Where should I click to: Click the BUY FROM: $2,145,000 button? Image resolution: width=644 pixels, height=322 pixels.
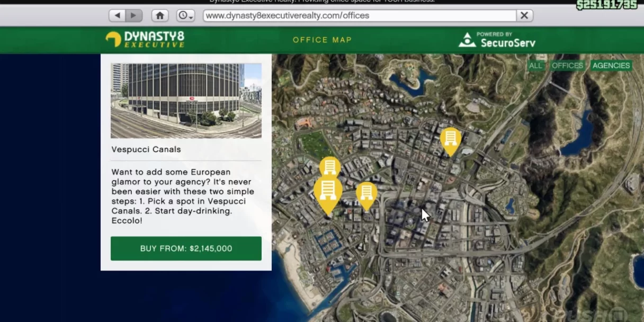(x=186, y=248)
